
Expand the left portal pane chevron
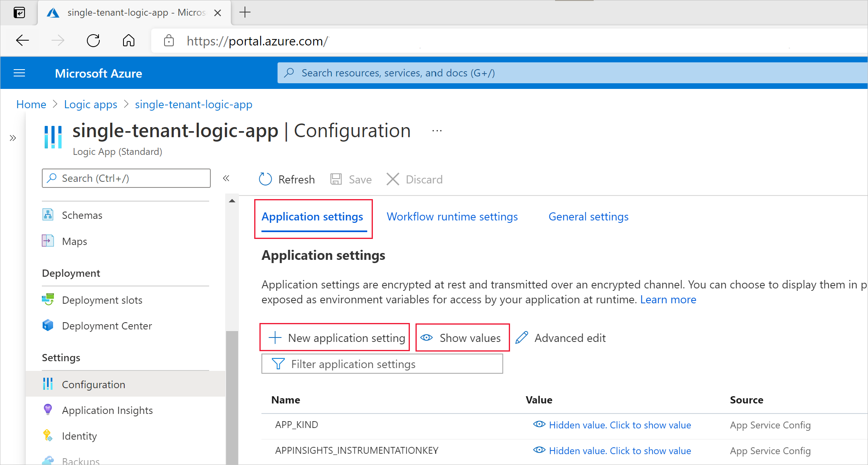pos(13,138)
